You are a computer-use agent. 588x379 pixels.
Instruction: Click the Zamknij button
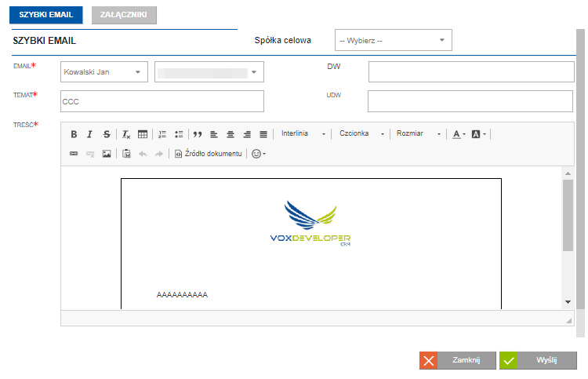point(458,360)
